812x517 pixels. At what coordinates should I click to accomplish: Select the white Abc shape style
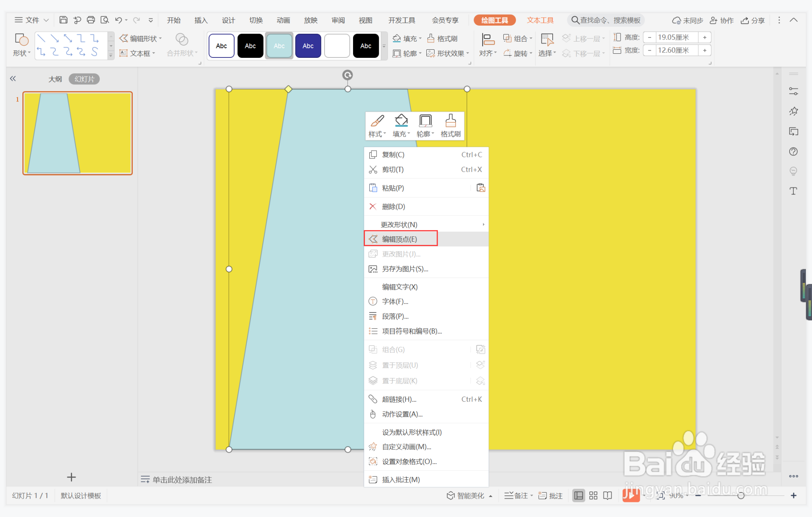222,46
